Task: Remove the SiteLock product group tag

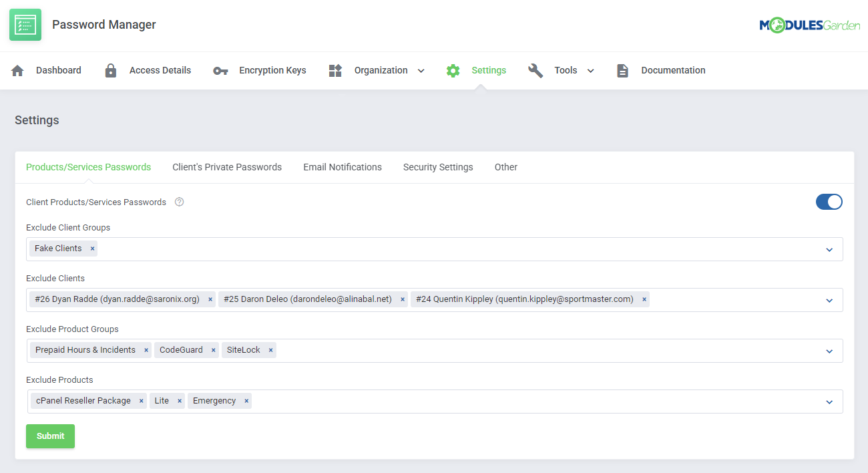Action: pos(271,350)
